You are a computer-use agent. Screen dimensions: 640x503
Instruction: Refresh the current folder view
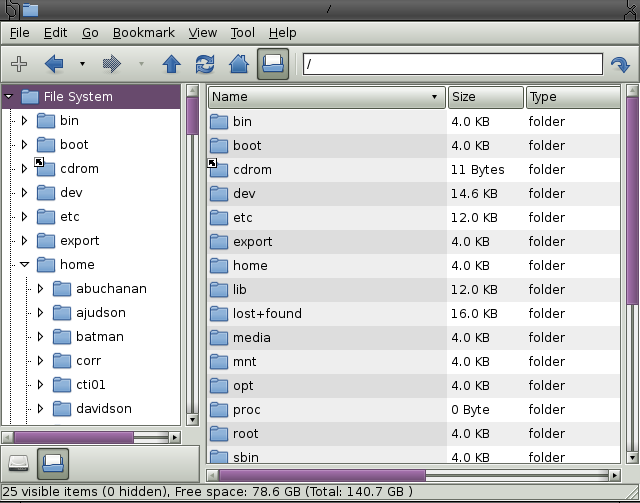[205, 64]
